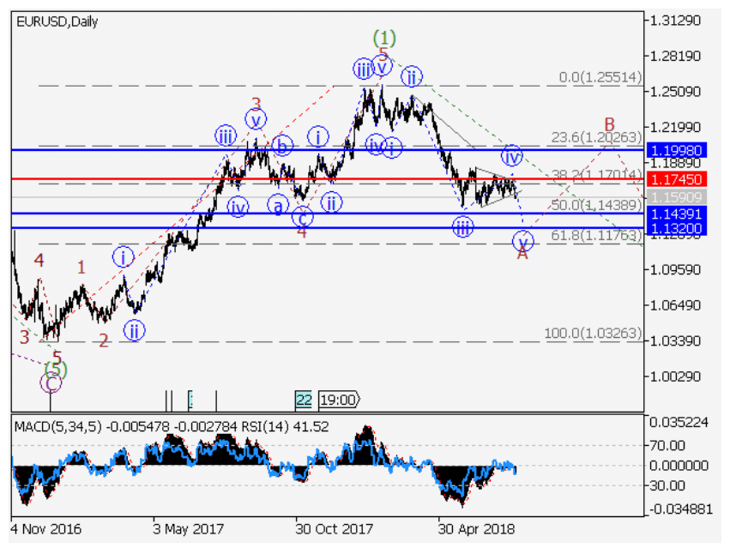Click the 19:00 time tag
This screenshot has width=730, height=560.
coord(338,399)
